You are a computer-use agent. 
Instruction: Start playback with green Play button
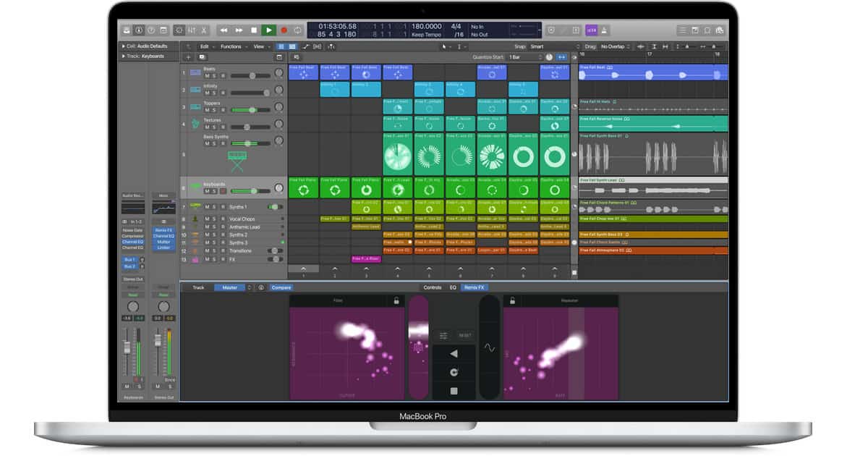[x=268, y=30]
